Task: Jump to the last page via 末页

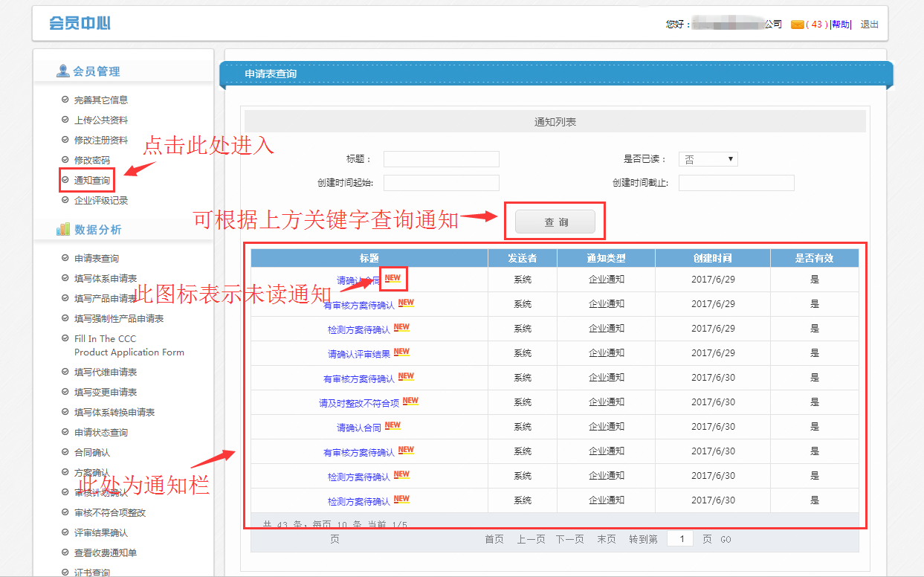Action: (606, 539)
